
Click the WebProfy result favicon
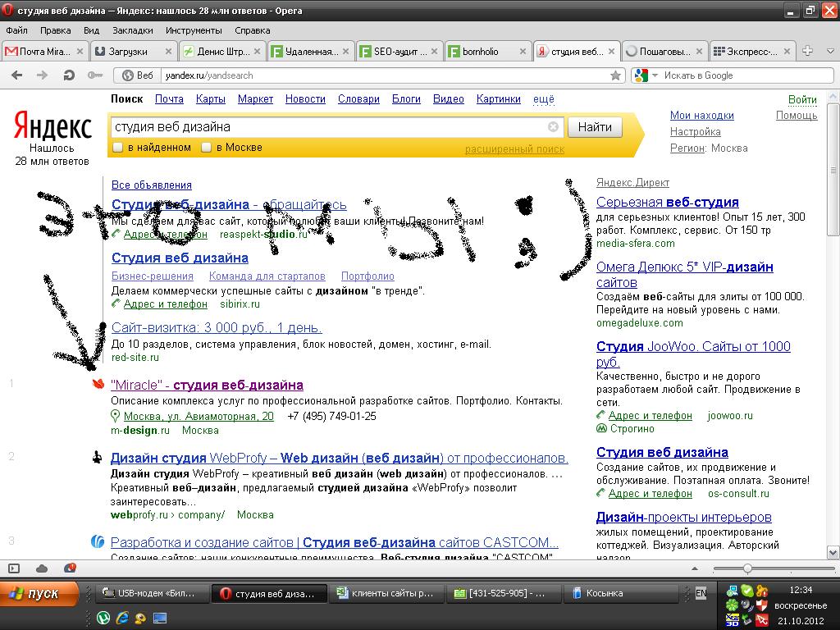(97, 457)
